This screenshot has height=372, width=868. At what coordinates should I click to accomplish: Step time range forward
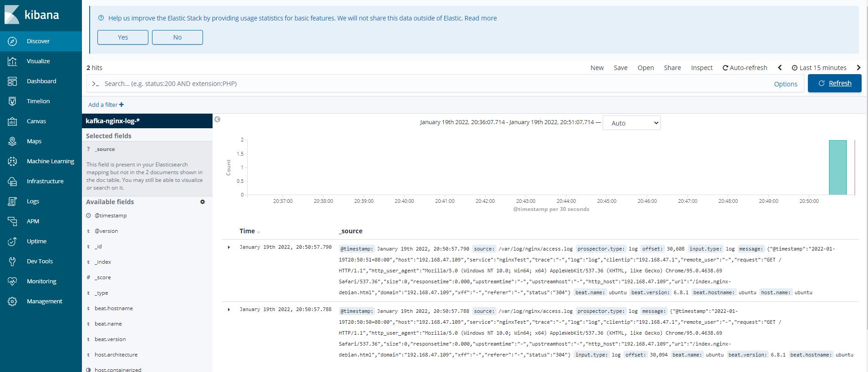coord(858,68)
